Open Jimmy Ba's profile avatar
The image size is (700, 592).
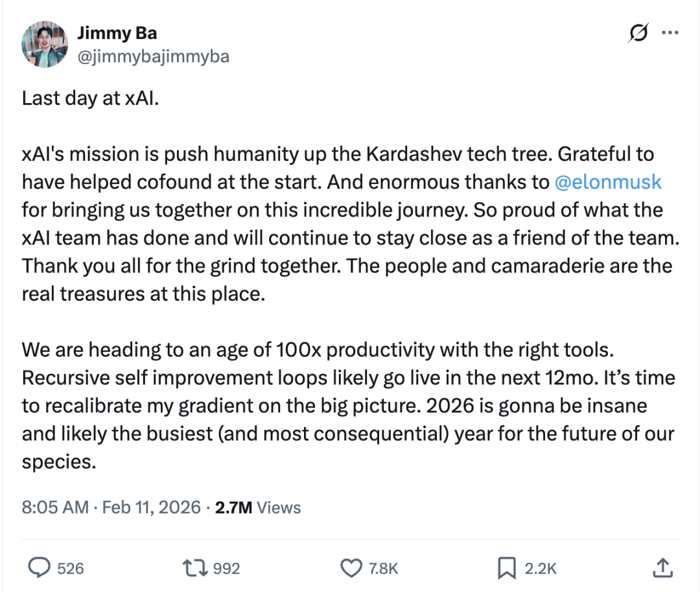click(45, 44)
